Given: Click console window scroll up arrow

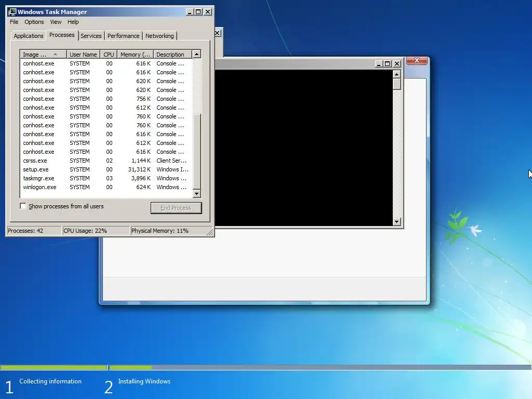Looking at the screenshot, I should [x=396, y=74].
